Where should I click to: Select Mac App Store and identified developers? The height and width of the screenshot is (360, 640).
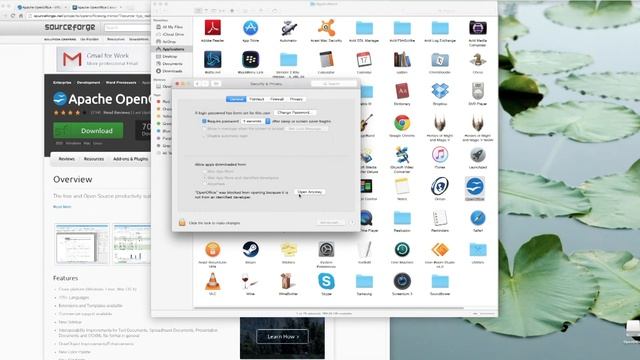click(x=204, y=178)
